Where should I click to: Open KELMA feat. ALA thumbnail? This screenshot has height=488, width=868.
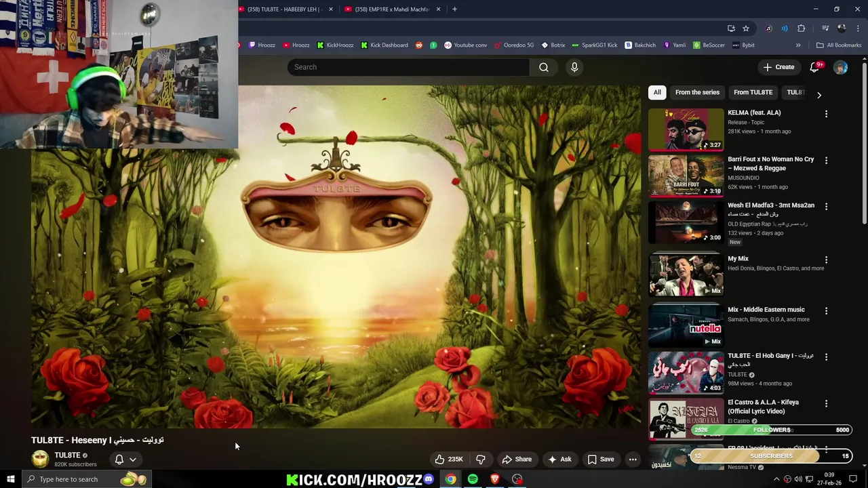[686, 129]
